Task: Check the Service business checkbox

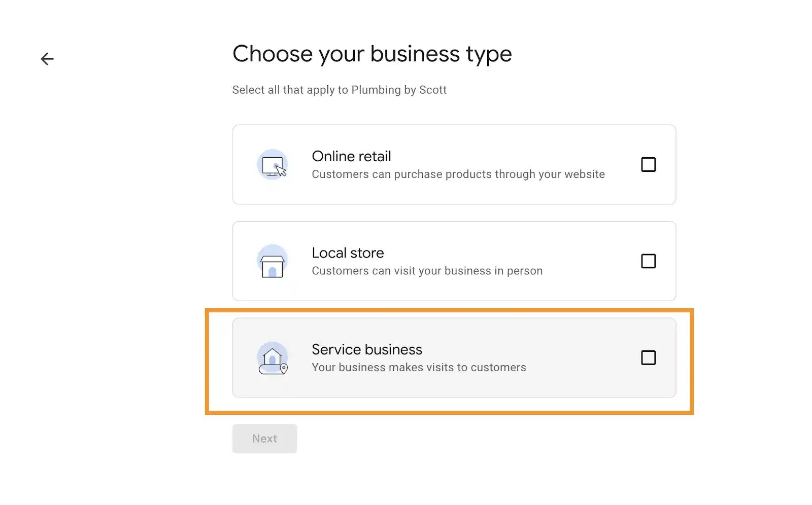Action: [648, 358]
